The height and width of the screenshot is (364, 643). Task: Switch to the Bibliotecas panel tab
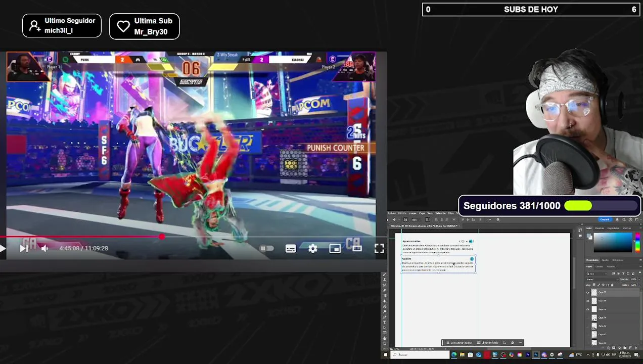tap(617, 260)
